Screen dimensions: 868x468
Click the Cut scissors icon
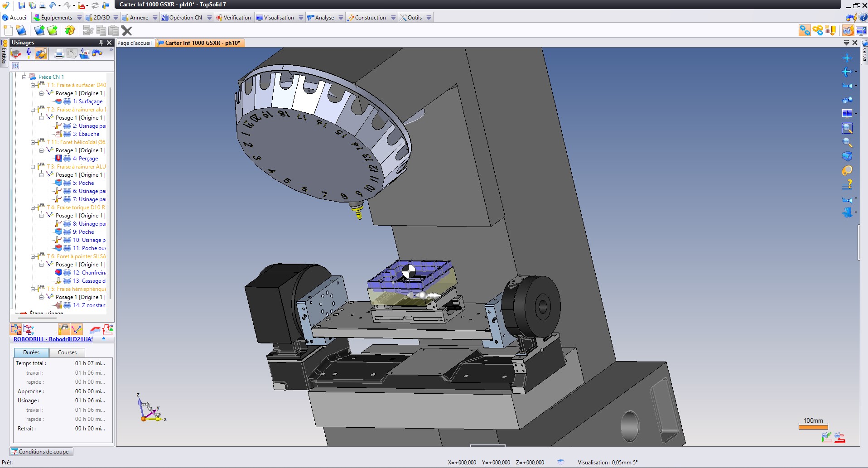click(88, 30)
